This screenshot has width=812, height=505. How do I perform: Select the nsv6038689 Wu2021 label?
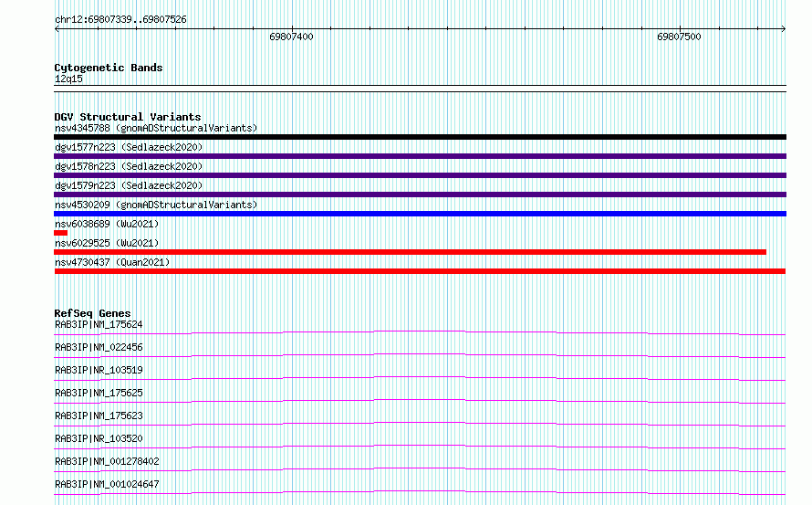(107, 224)
